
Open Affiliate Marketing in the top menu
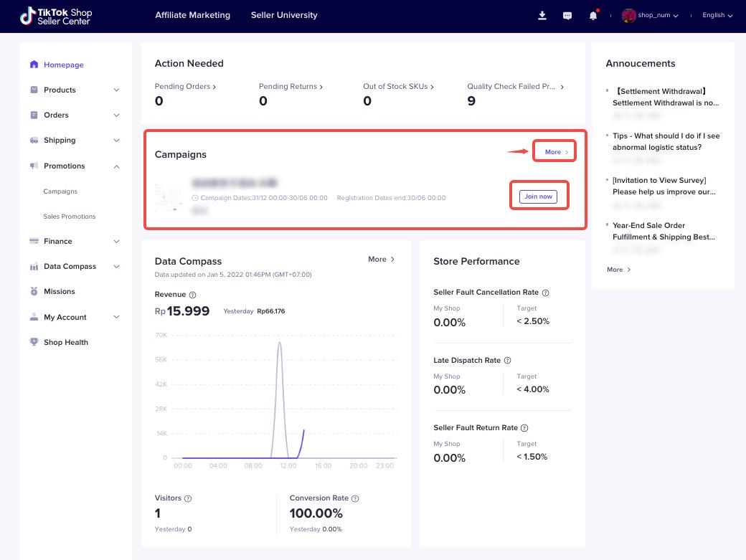[x=192, y=15]
